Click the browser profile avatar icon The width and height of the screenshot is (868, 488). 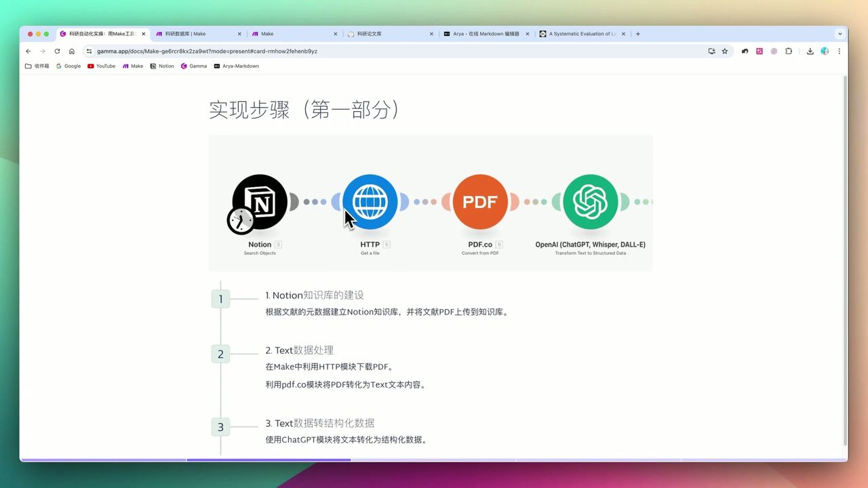[x=825, y=51]
